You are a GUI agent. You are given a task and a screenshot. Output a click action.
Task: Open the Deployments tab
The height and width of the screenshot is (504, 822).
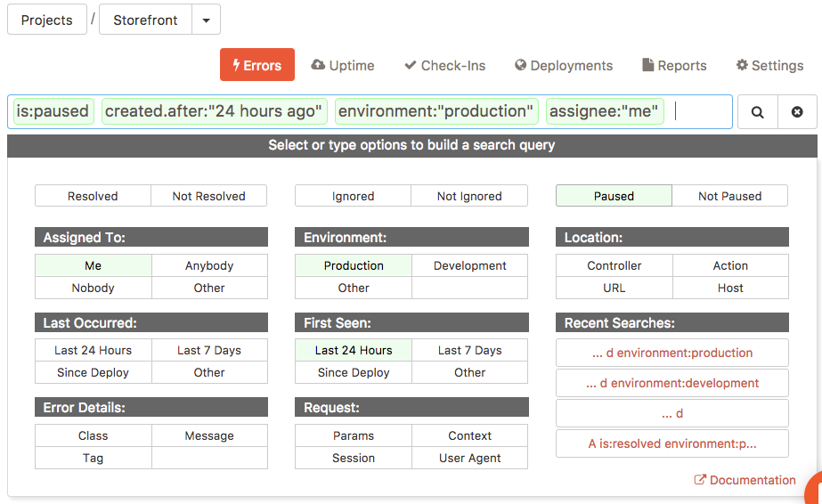564,66
